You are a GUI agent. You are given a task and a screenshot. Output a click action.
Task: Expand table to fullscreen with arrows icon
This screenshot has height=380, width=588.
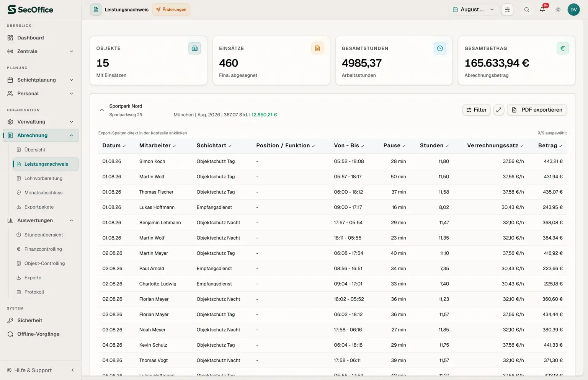click(499, 110)
